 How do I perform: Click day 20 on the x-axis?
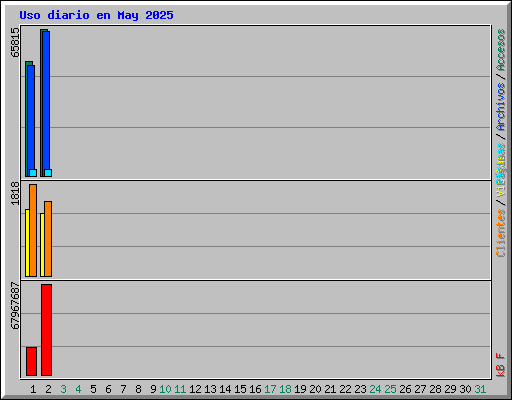[x=315, y=389]
